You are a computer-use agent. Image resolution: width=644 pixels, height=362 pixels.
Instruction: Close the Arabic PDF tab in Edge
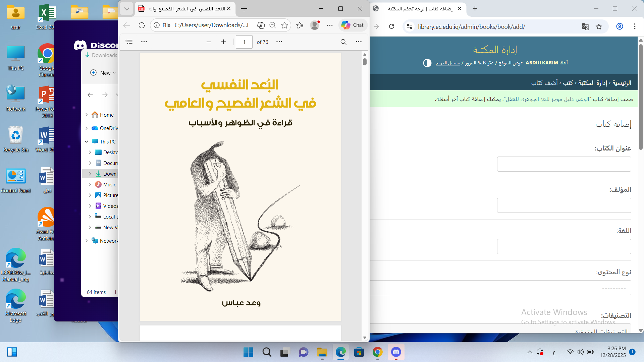coord(229,9)
